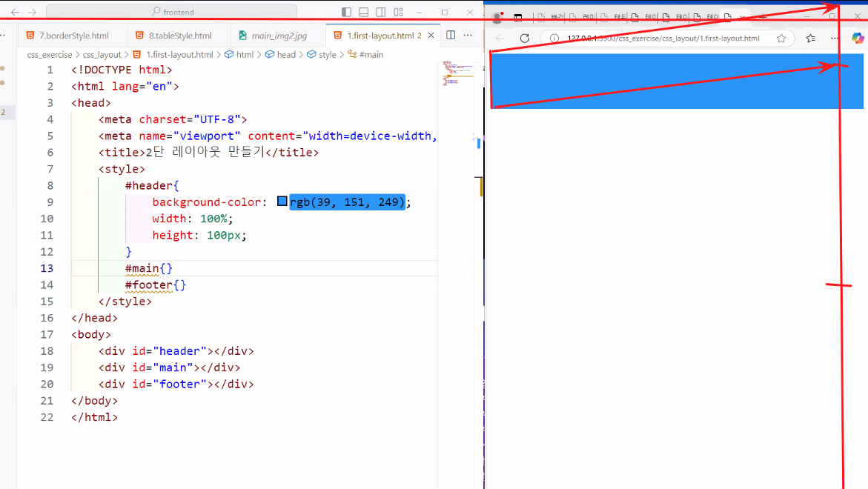Expand the style breadcrumb symbol

pyautogui.click(x=322, y=54)
